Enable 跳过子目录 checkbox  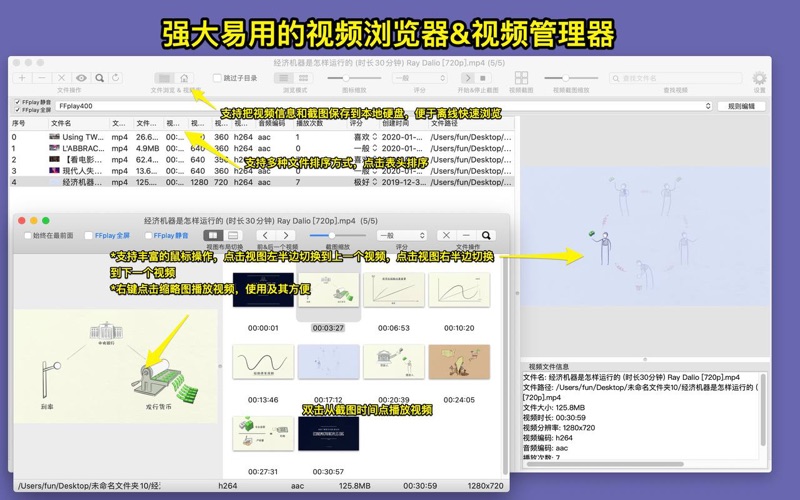click(217, 78)
